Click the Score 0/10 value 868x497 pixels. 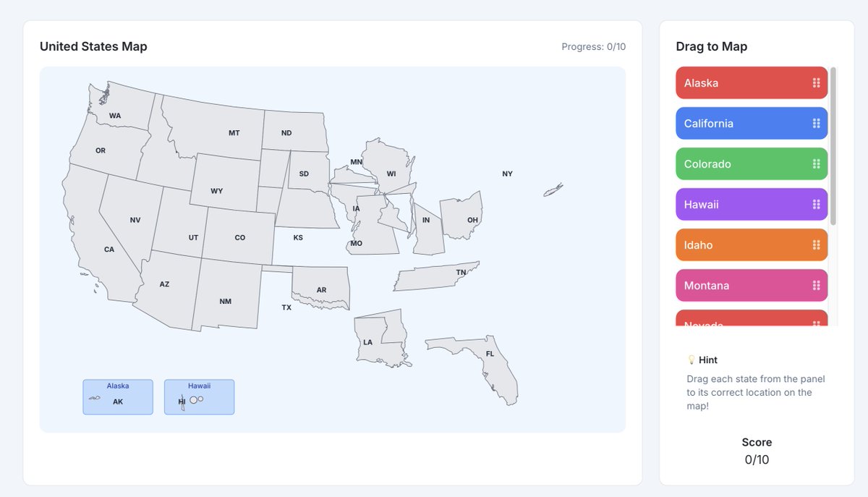pos(757,459)
